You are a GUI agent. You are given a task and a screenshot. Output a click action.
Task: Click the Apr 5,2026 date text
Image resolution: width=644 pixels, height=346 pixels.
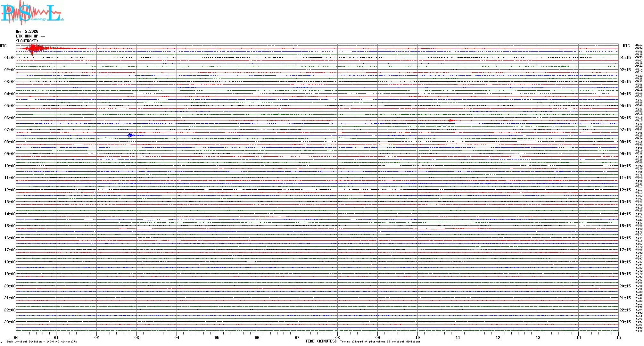[27, 31]
